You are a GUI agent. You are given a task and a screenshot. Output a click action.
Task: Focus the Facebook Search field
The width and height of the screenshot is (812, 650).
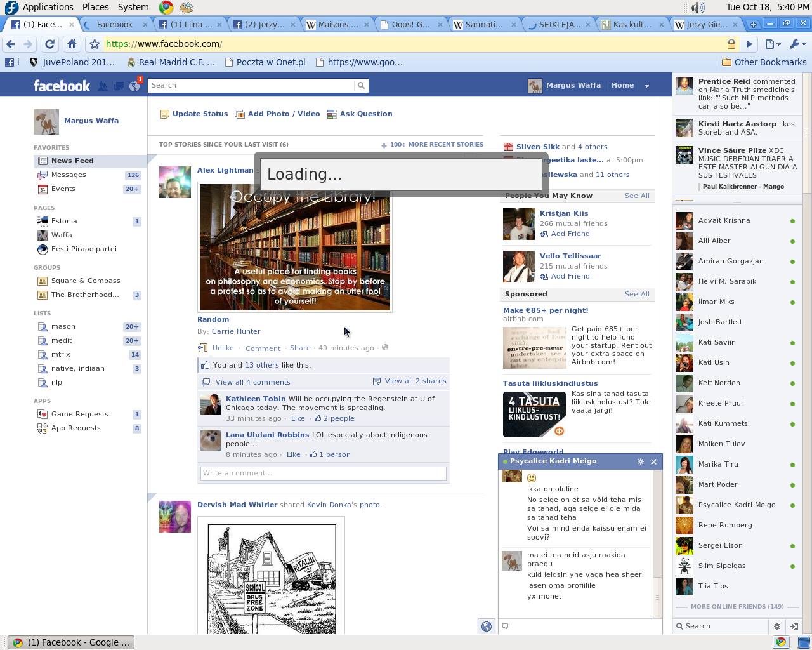coord(251,85)
